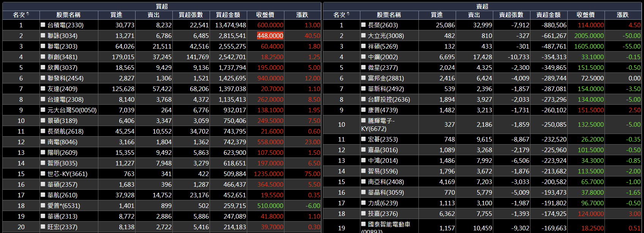The height and width of the screenshot is (233, 644).
Task: Select the checkbox next to 聯電(2303)
Action: pos(43,46)
